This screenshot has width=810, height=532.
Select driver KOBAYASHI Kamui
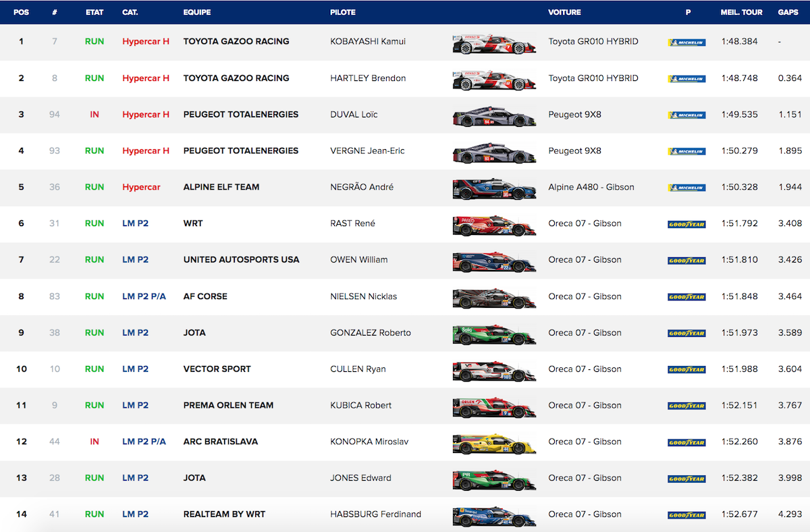point(367,42)
